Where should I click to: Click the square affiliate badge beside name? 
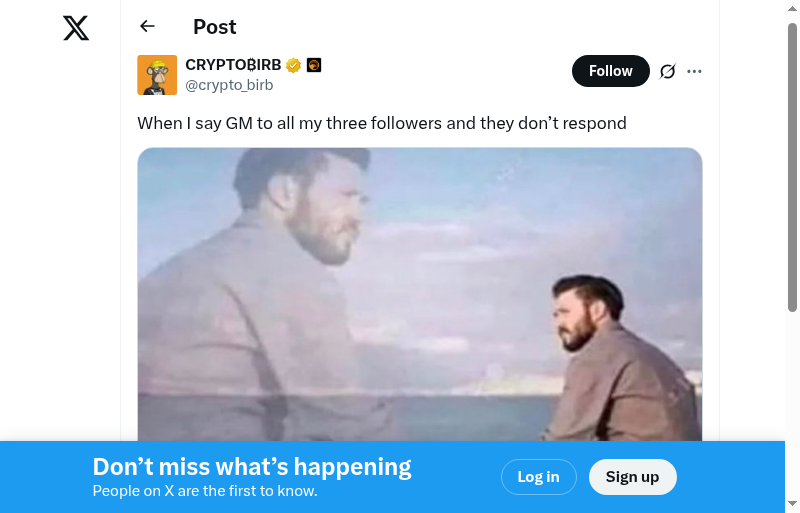pyautogui.click(x=314, y=66)
